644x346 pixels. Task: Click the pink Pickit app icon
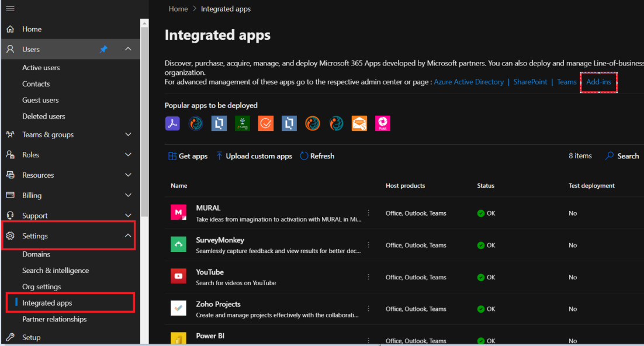point(383,123)
